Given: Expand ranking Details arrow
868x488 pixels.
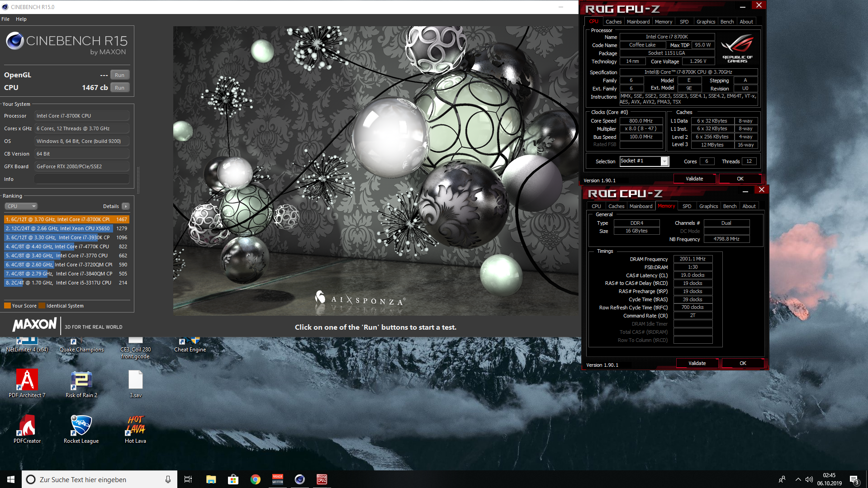Looking at the screenshot, I should [126, 206].
